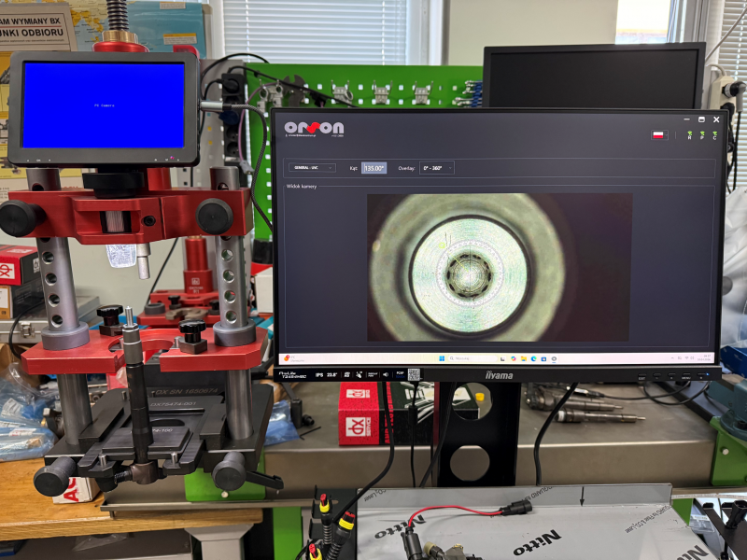Click the green P status icon
The image size is (747, 560).
(702, 136)
